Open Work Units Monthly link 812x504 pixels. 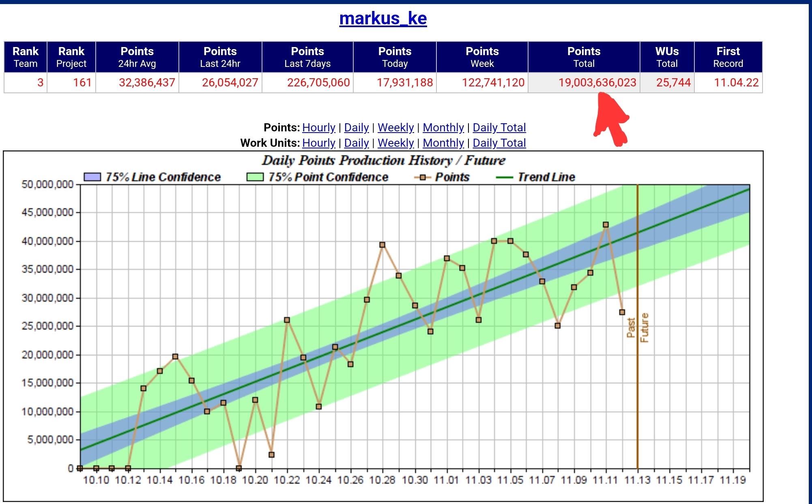443,143
